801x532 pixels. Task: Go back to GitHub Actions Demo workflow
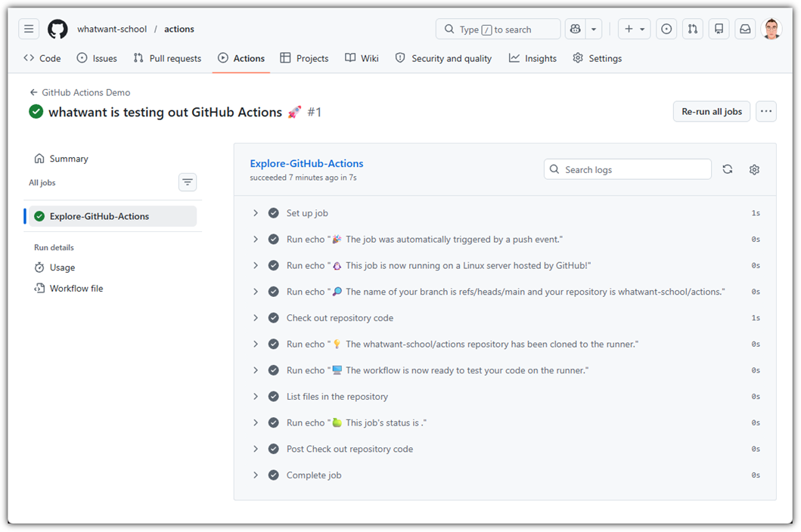[x=80, y=92]
